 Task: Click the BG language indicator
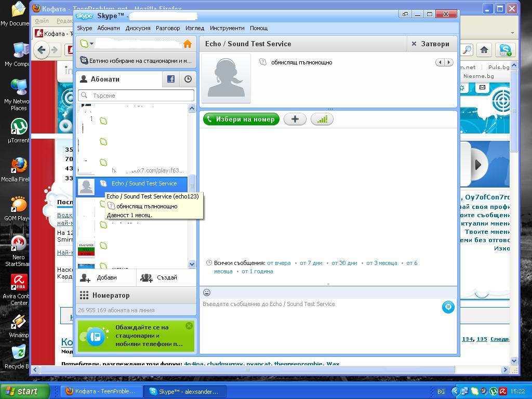tap(441, 392)
